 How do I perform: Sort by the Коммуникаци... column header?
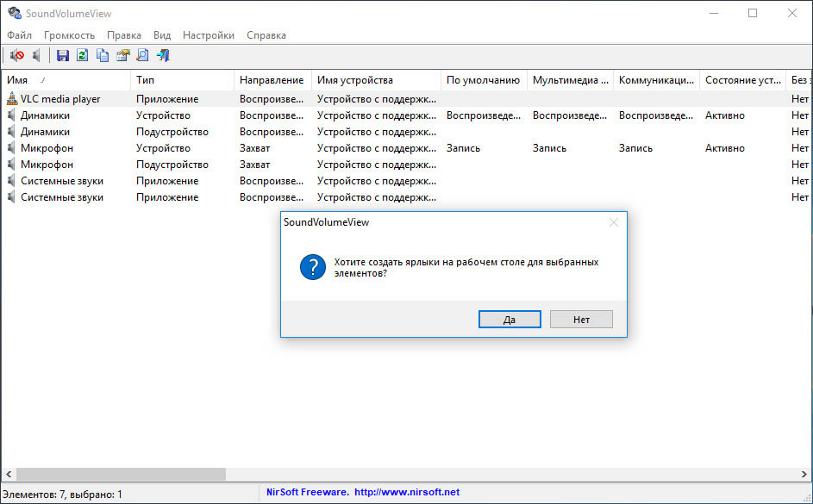(656, 80)
